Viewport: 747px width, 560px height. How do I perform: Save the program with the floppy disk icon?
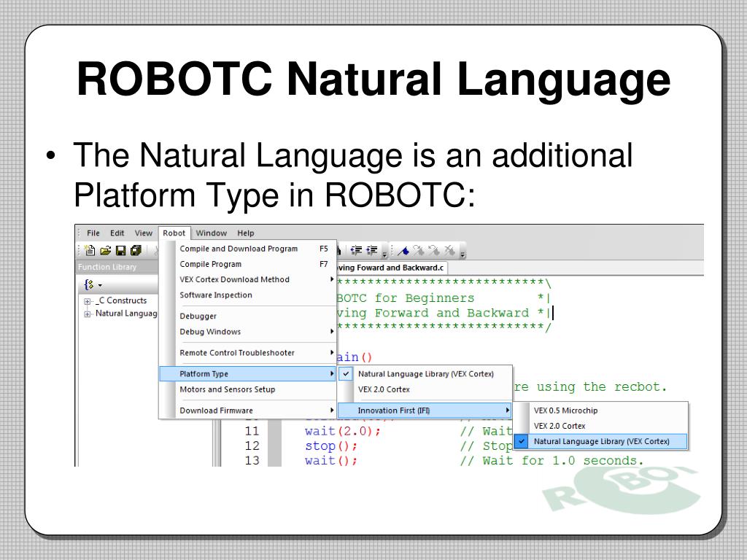point(120,251)
